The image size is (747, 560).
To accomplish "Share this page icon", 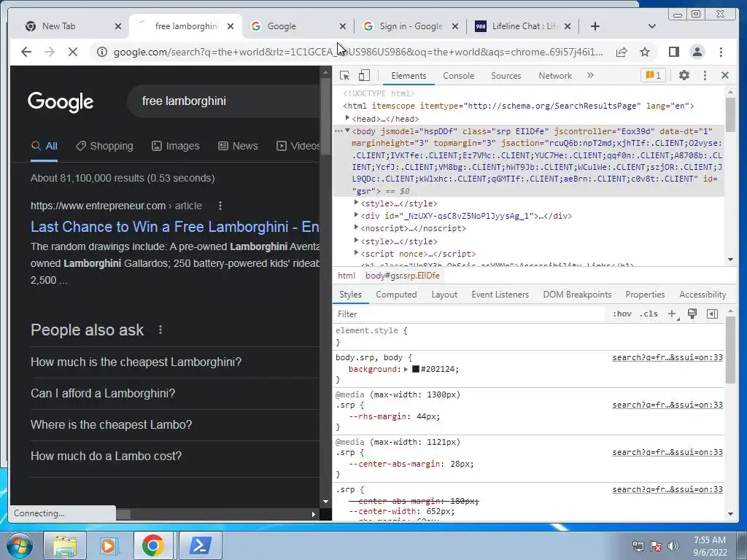I will [622, 52].
